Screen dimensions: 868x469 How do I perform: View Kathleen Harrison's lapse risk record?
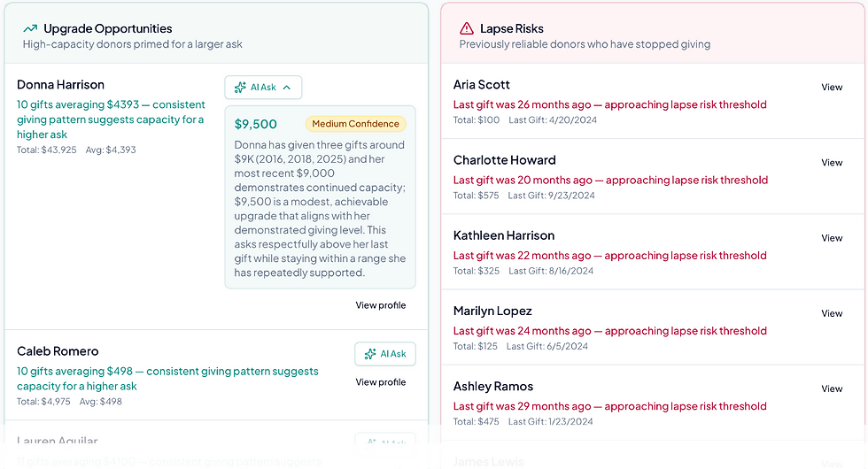click(832, 238)
